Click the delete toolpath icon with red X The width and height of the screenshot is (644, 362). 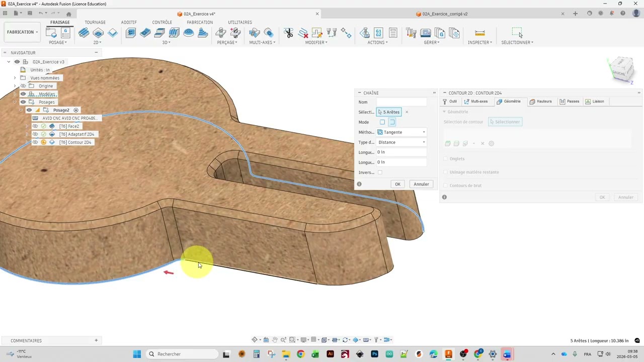point(303,33)
